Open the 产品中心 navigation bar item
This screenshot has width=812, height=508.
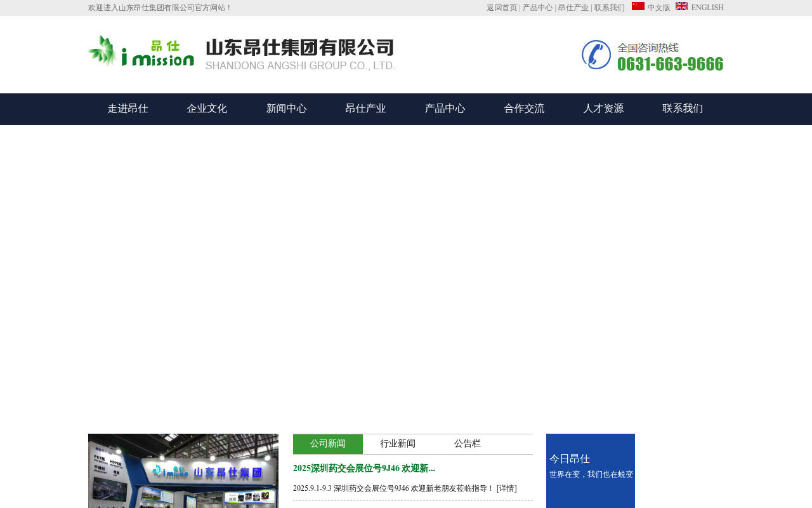point(445,109)
